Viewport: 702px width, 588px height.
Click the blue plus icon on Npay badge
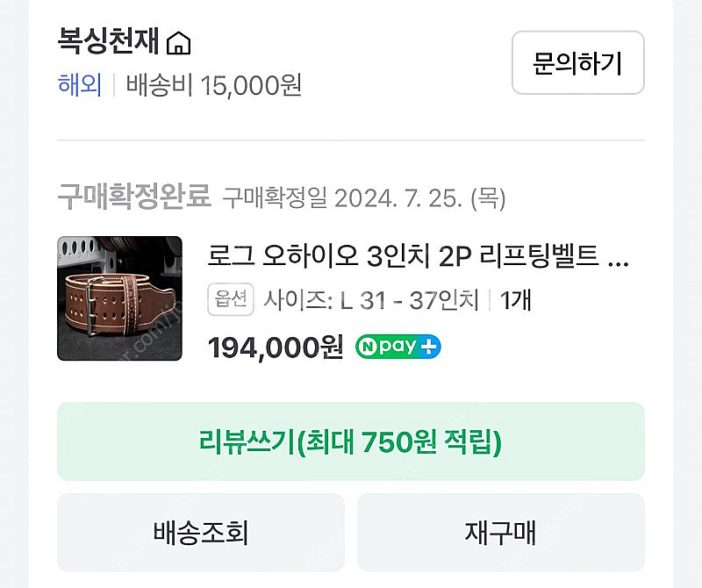click(429, 347)
